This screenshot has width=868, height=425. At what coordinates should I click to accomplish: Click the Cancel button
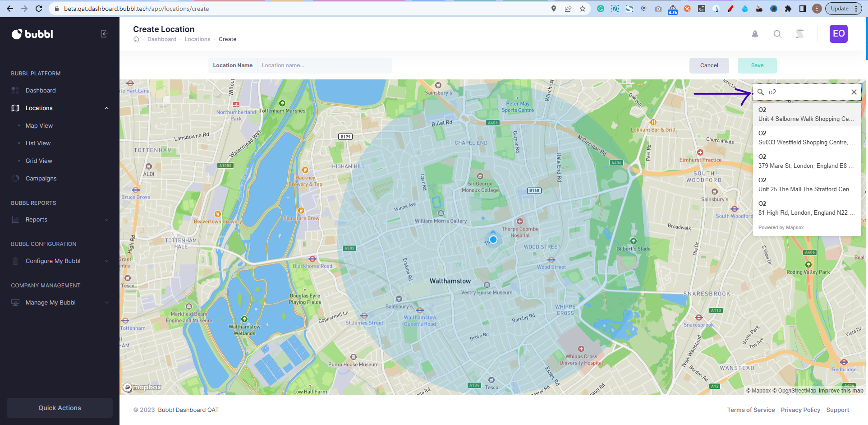pos(709,65)
